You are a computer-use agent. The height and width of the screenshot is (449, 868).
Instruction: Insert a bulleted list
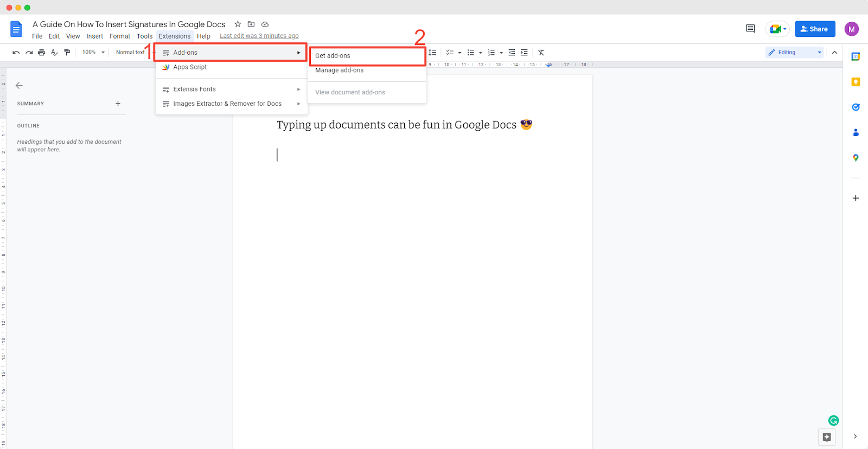pyautogui.click(x=471, y=53)
